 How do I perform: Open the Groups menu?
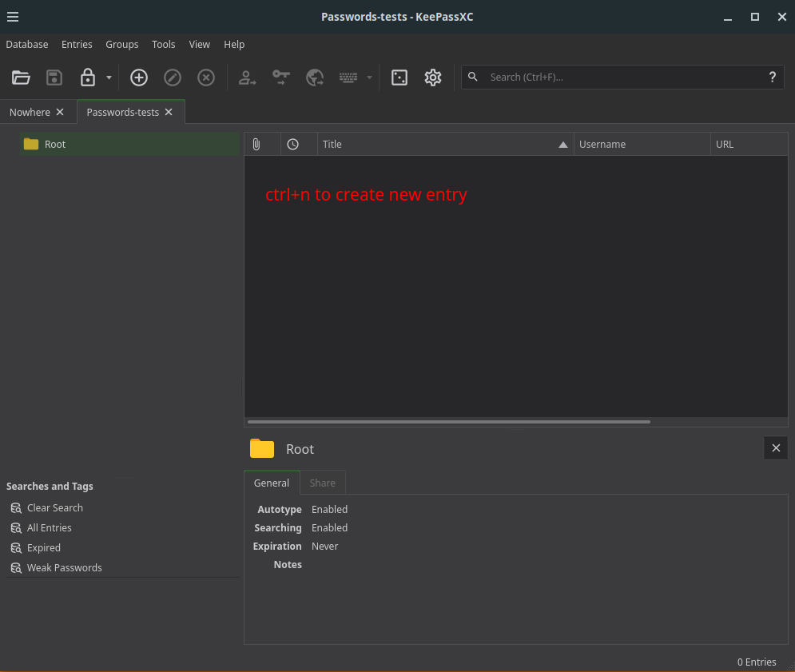[121, 45]
